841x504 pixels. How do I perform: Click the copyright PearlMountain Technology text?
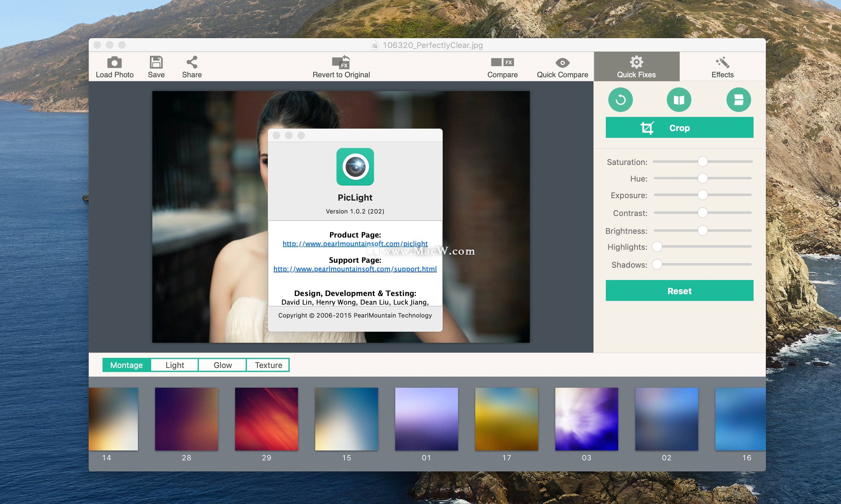click(355, 315)
